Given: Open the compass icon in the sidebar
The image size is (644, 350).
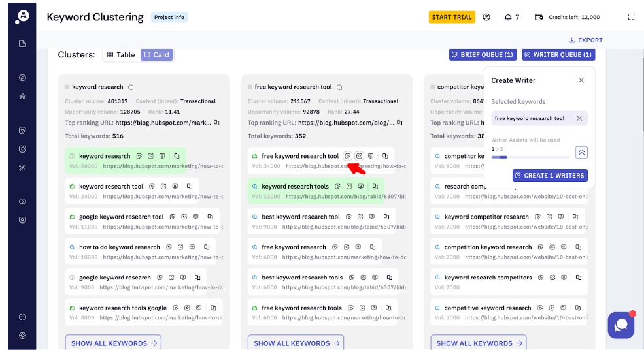Looking at the screenshot, I should coord(23,78).
